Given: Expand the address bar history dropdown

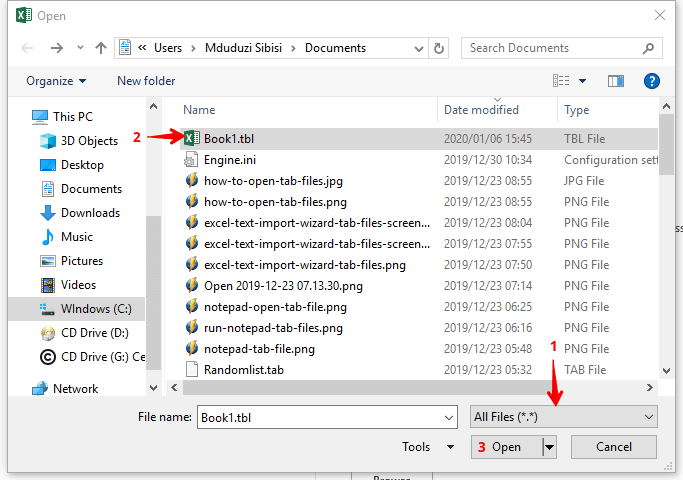Looking at the screenshot, I should point(419,48).
